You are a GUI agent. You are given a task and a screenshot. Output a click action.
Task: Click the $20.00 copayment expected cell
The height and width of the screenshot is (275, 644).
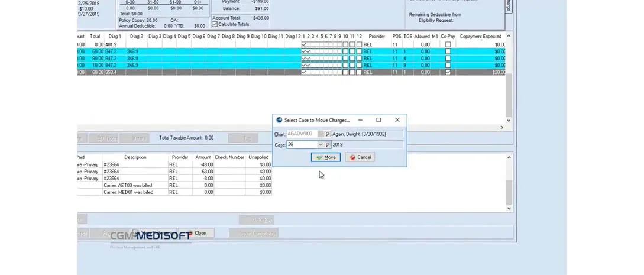tap(481, 72)
